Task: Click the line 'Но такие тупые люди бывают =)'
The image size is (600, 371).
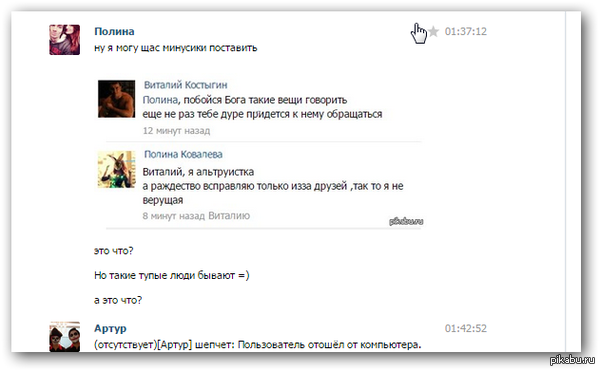Action: (x=172, y=275)
